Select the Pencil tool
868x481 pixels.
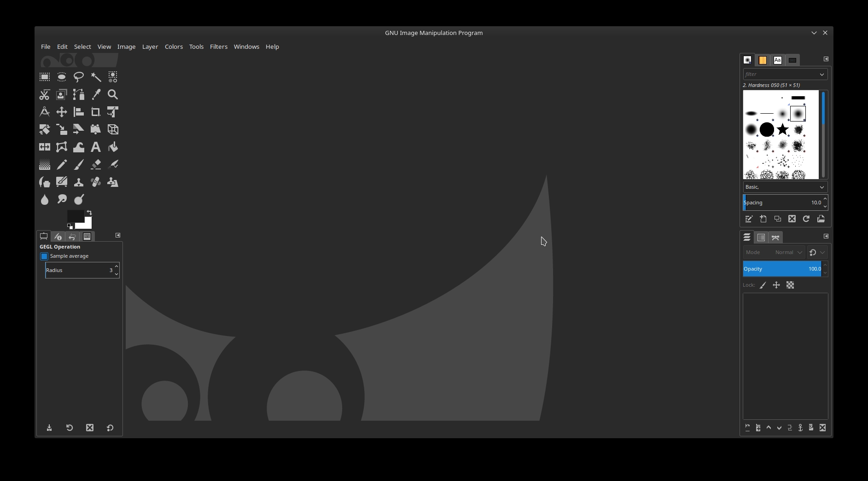[62, 164]
